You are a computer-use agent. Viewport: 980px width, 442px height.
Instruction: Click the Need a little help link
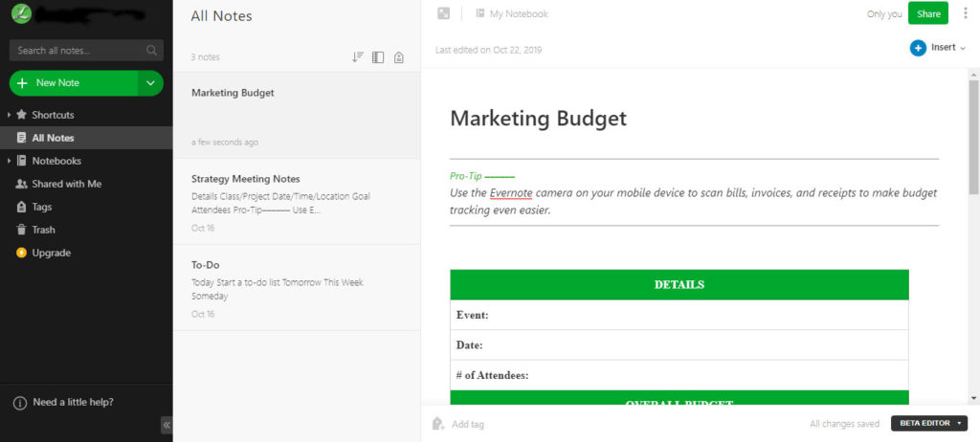[72, 402]
